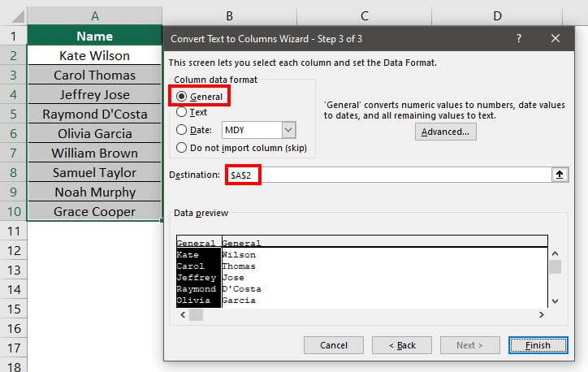
Task: Click the Finish button
Action: click(538, 345)
